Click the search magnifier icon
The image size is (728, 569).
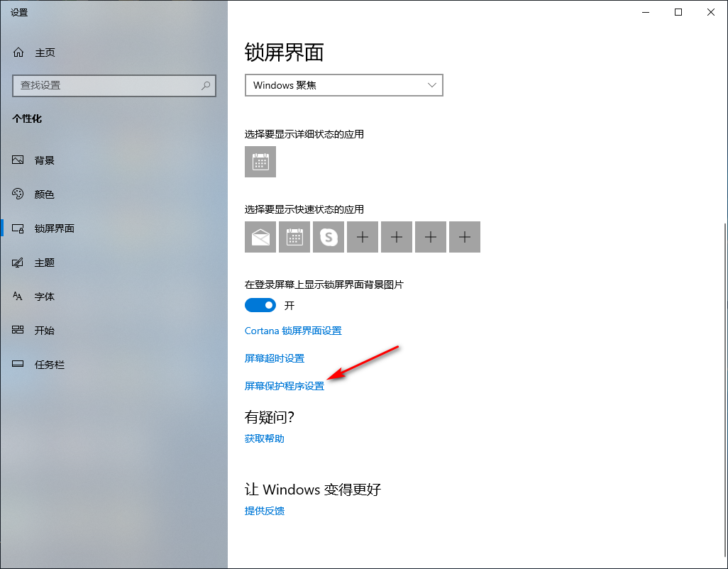coord(206,85)
